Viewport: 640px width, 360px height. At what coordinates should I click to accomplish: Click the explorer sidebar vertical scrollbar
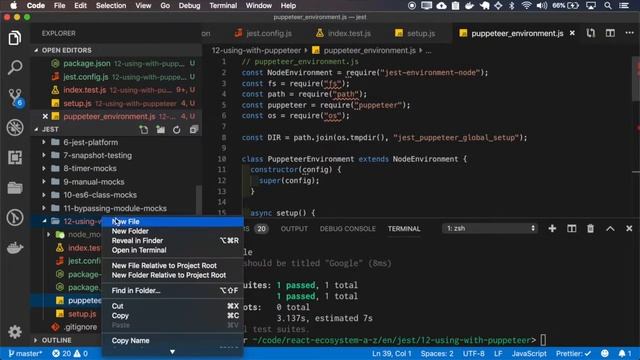[199, 199]
